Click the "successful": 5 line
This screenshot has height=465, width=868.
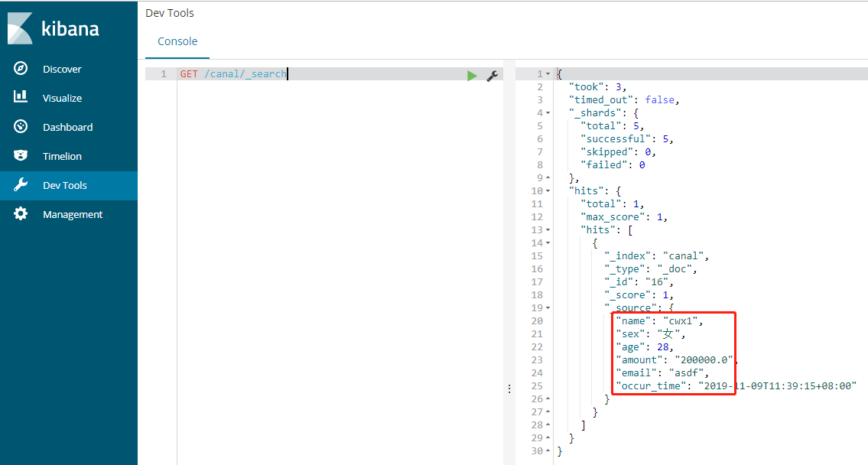click(626, 139)
